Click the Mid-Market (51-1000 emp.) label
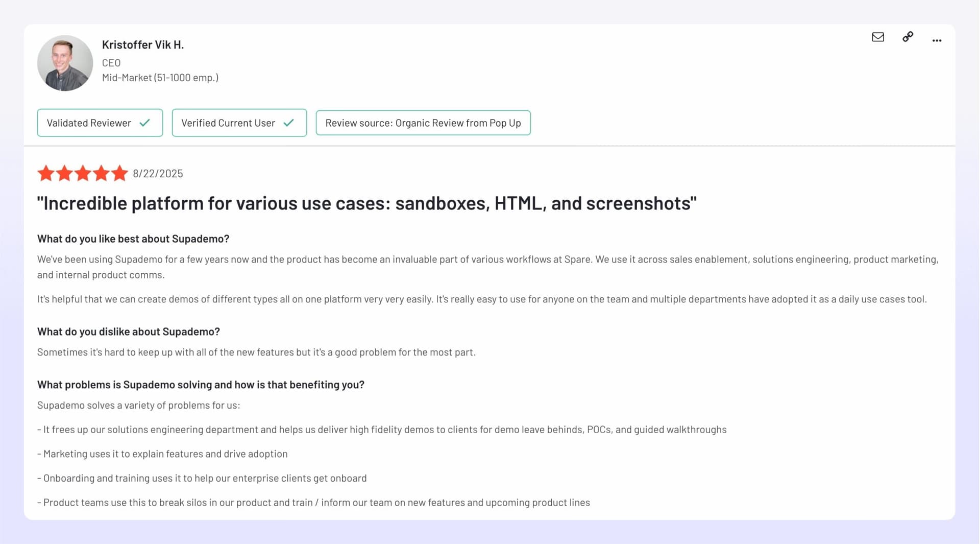The width and height of the screenshot is (980, 544). (160, 78)
